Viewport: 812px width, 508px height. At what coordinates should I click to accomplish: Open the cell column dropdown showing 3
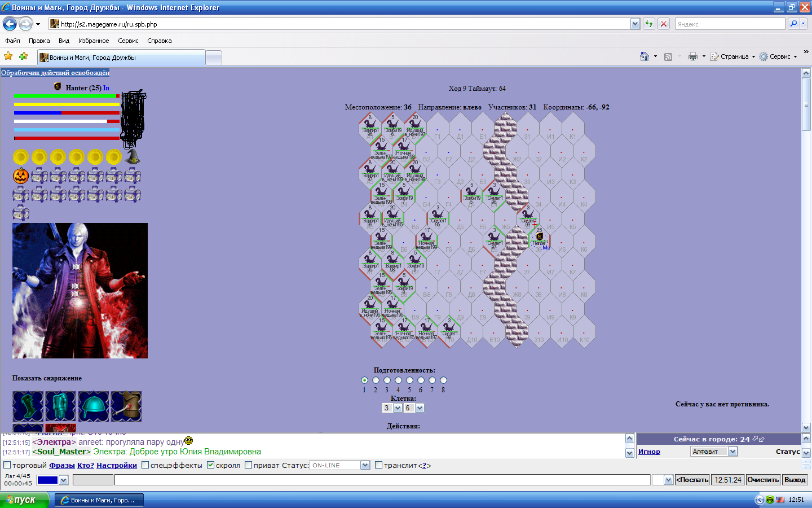point(392,408)
